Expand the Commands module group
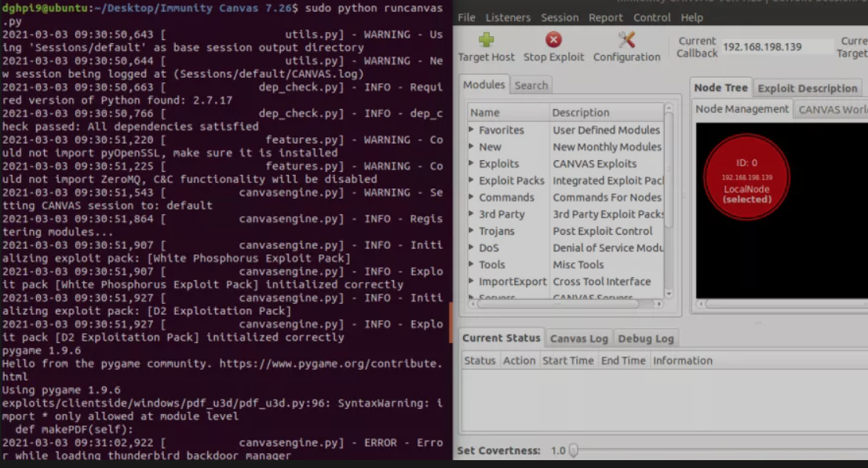This screenshot has width=868, height=468. (x=471, y=196)
